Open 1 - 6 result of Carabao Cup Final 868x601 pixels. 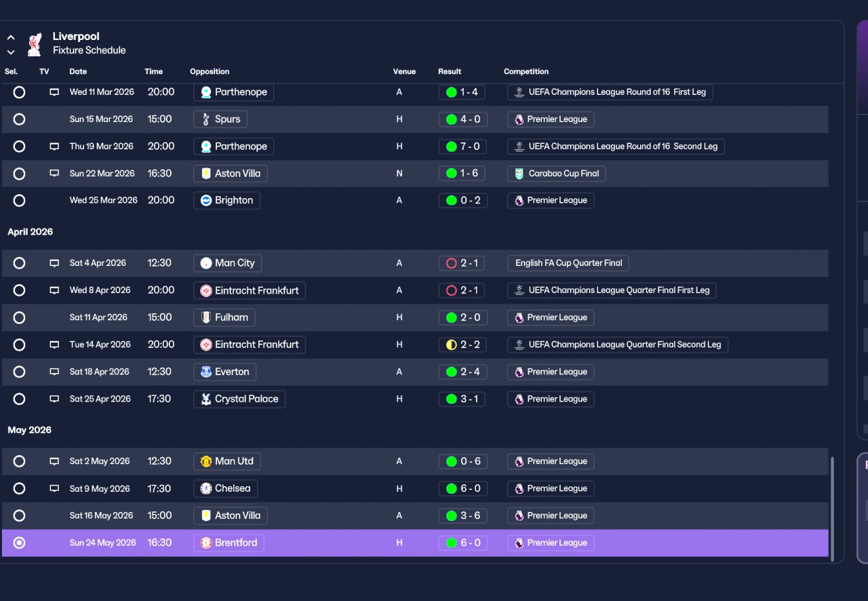pyautogui.click(x=462, y=174)
